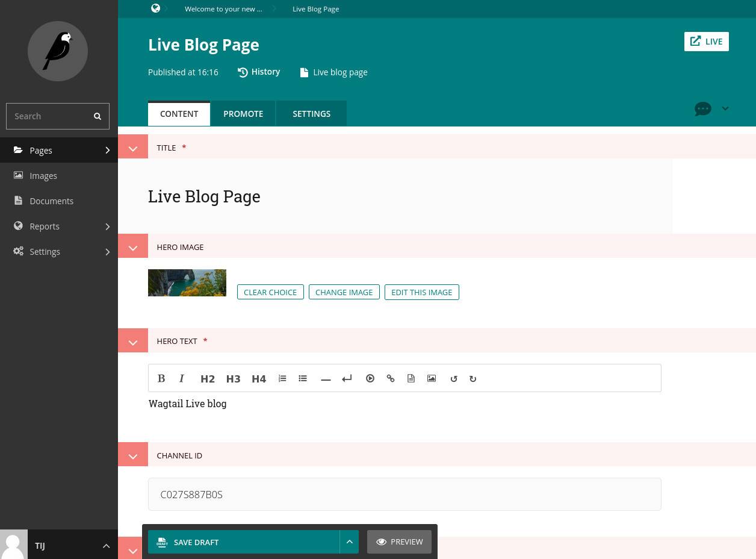756x559 pixels.
Task: Click Clear Choice button
Action: pyautogui.click(x=270, y=292)
